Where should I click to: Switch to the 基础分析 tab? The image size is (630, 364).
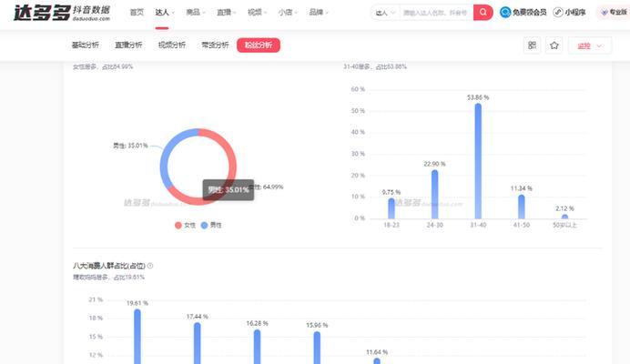point(86,45)
